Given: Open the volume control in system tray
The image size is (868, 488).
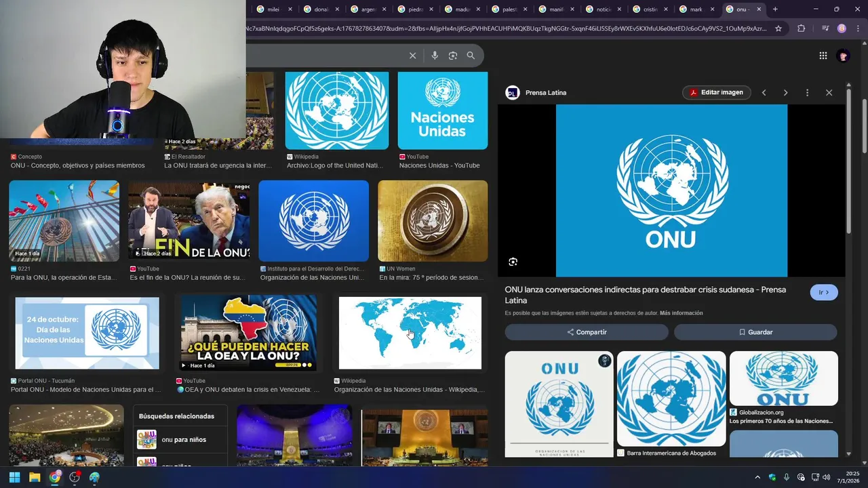Looking at the screenshot, I should pos(827,477).
